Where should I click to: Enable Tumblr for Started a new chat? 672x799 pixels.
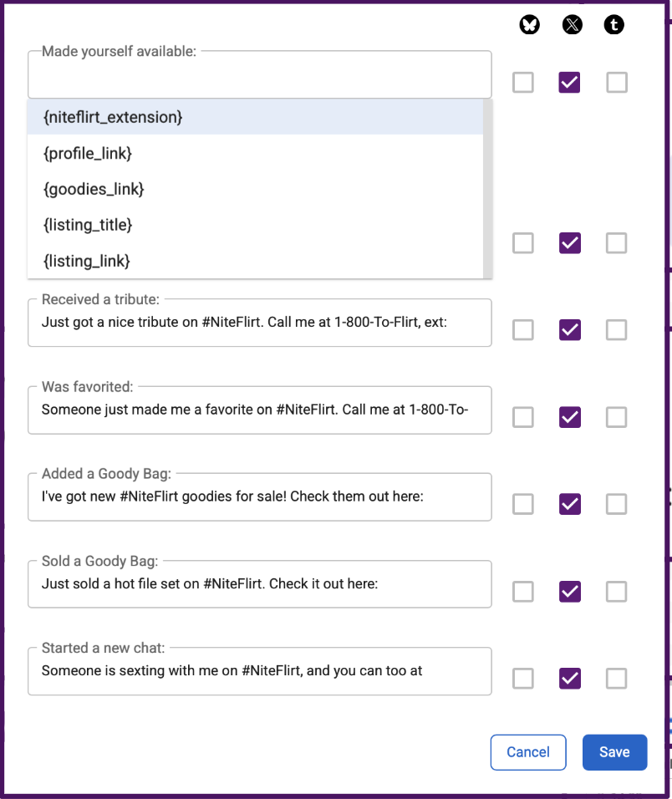(x=617, y=679)
